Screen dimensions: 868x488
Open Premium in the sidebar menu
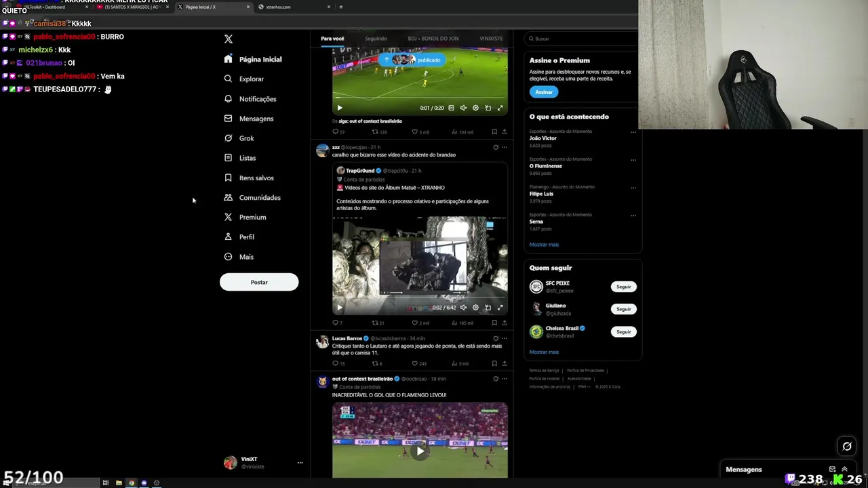245,217
